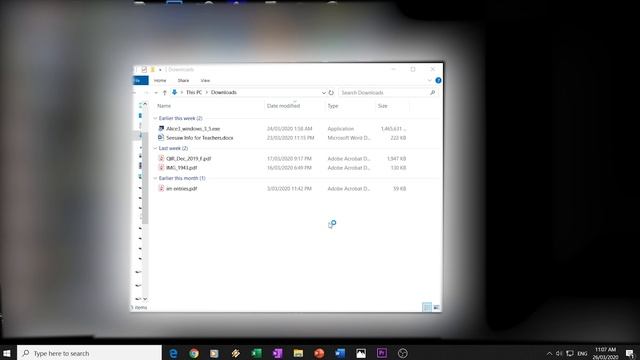Click the 1,947 KB size cell

(x=396, y=158)
